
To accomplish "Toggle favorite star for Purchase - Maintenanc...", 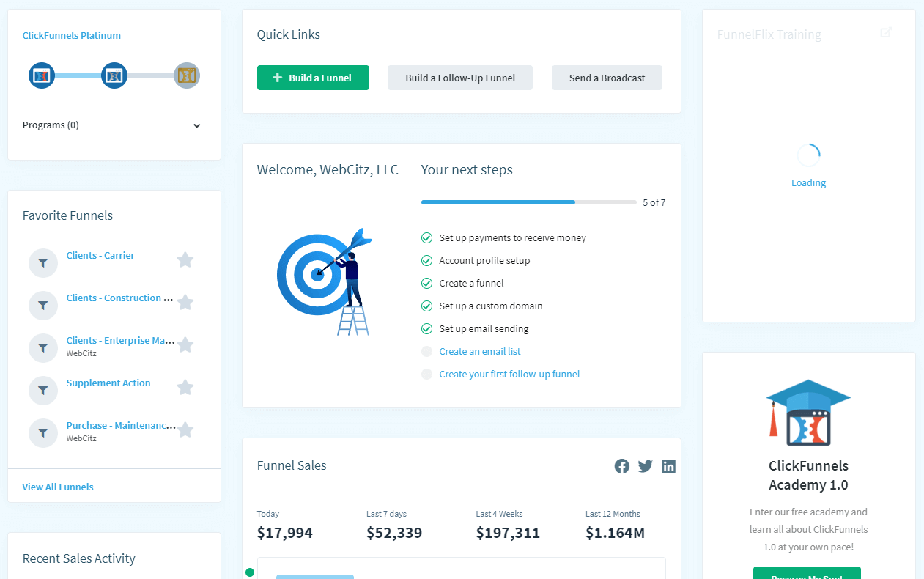I will [185, 429].
